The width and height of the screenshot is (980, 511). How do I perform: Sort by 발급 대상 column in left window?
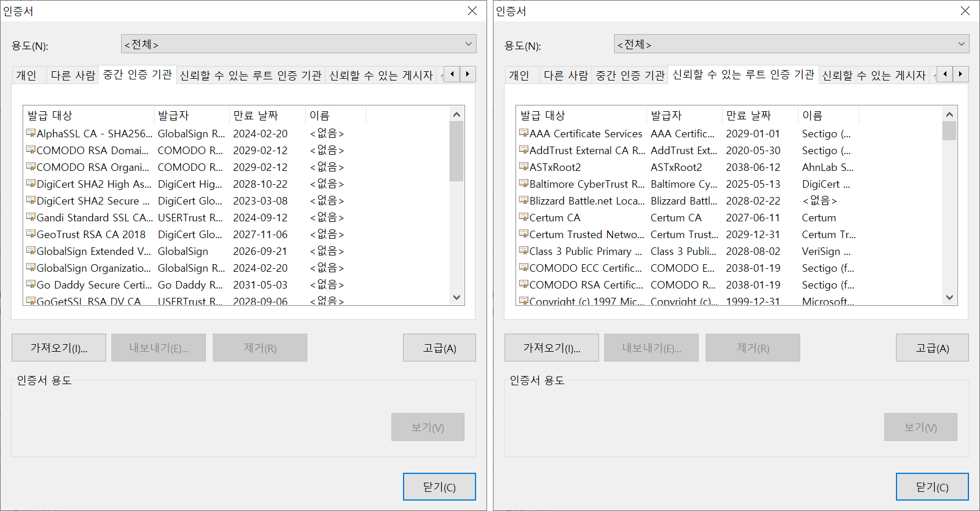tap(89, 115)
